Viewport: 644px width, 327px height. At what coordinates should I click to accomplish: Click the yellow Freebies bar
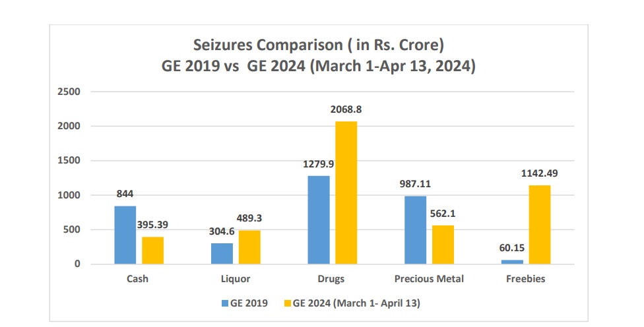[x=539, y=224]
